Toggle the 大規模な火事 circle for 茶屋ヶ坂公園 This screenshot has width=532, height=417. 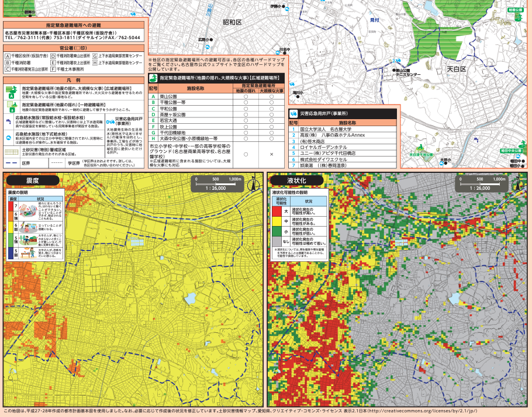[x=272, y=114]
